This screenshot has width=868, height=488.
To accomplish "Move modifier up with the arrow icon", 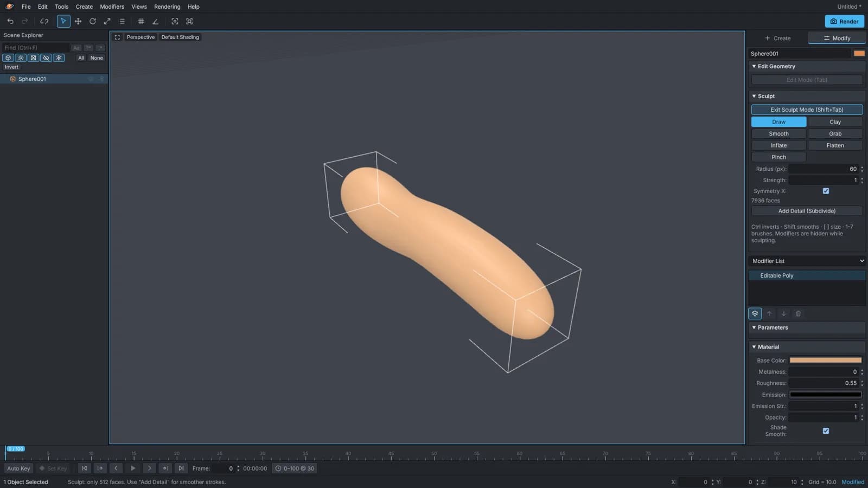I will point(769,313).
